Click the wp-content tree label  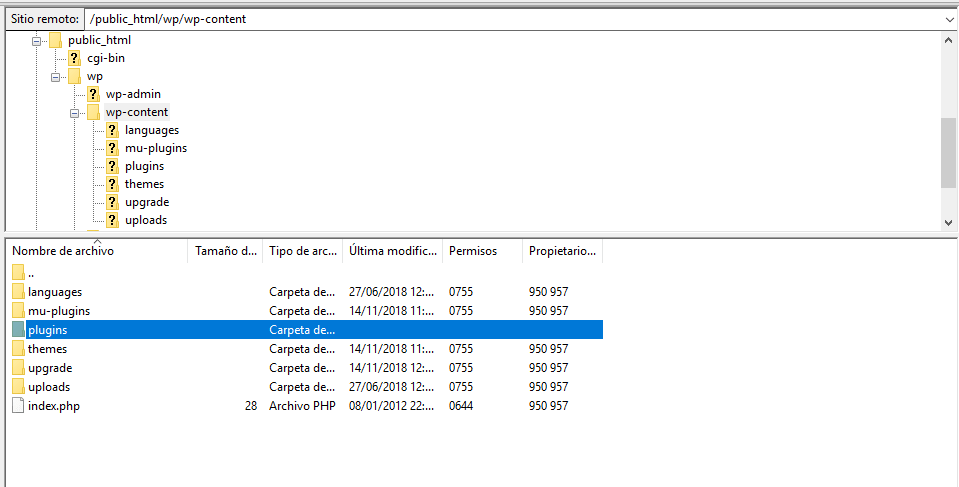click(137, 113)
